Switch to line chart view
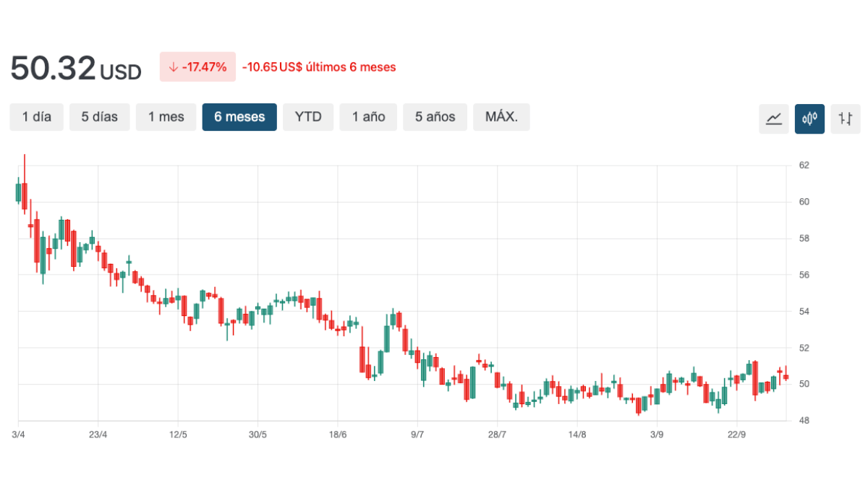This screenshot has height=488, width=868. [773, 119]
